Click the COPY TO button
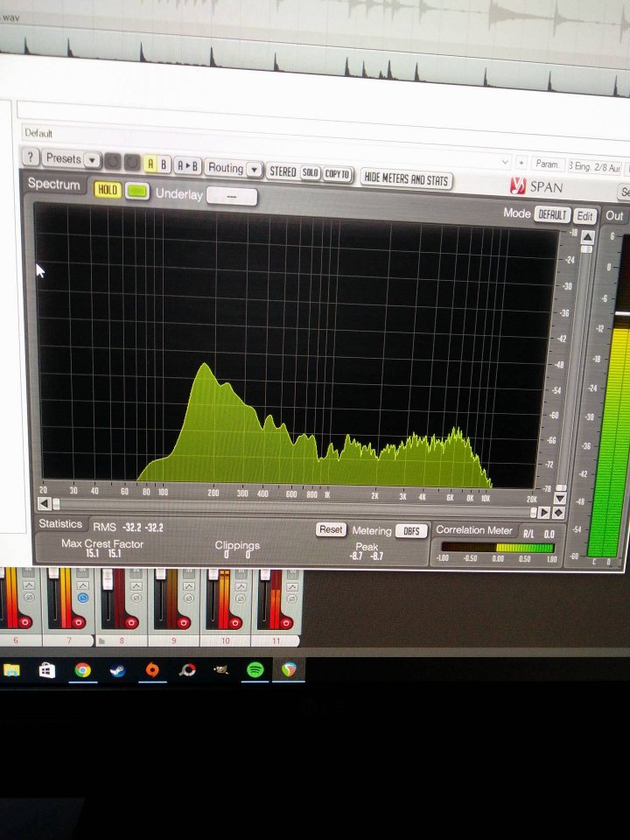The width and height of the screenshot is (630, 840). tap(337, 174)
